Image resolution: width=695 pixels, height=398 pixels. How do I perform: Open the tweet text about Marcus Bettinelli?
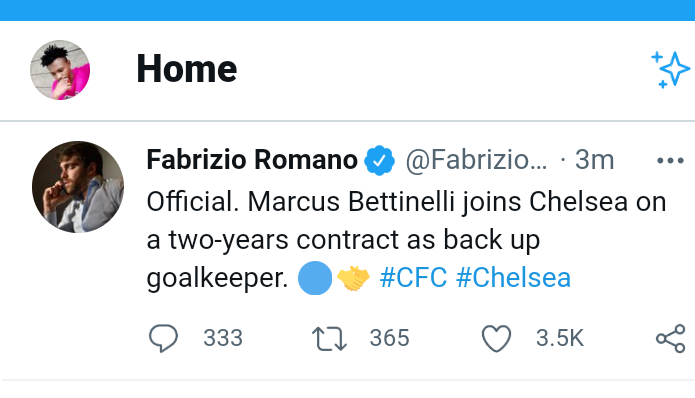(x=406, y=240)
